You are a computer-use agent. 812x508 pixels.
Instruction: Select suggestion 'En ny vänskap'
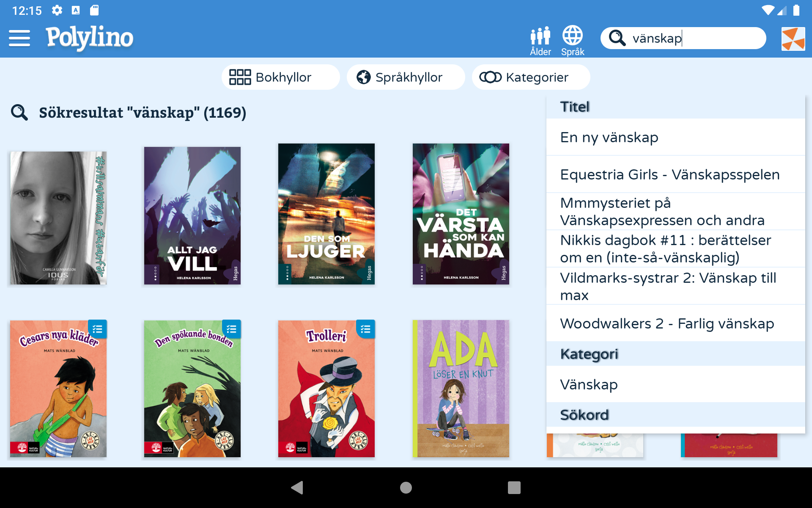coord(676,137)
